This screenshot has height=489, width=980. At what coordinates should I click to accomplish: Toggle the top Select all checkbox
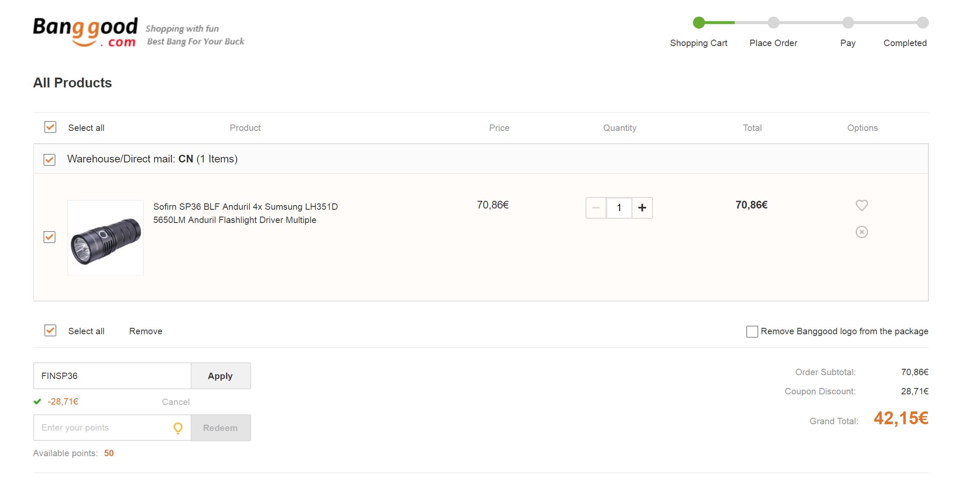click(50, 127)
